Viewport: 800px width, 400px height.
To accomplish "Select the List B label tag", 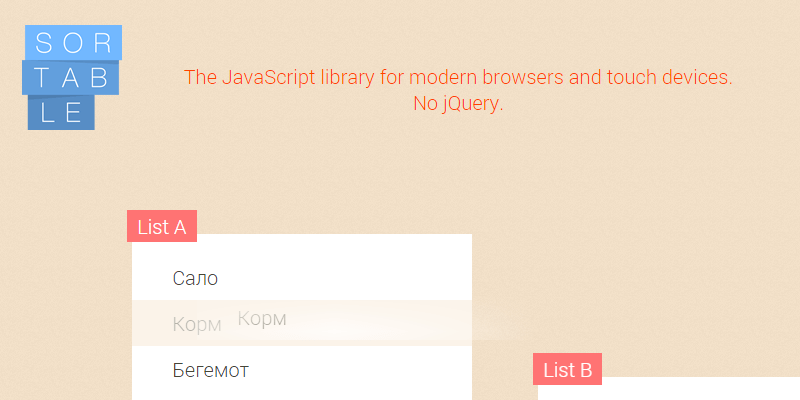I will click(567, 370).
